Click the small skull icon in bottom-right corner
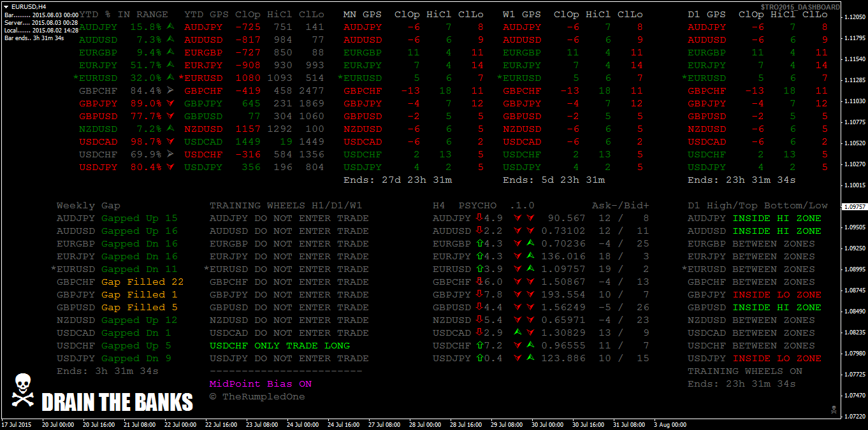868x430 pixels. (833, 409)
